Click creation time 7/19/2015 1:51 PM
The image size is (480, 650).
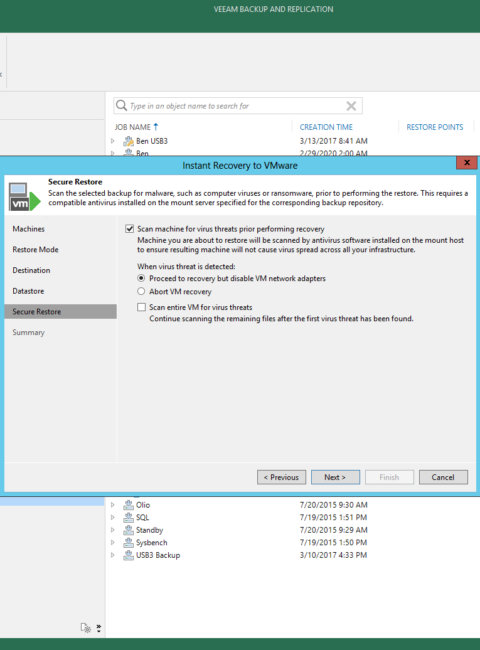click(333, 517)
